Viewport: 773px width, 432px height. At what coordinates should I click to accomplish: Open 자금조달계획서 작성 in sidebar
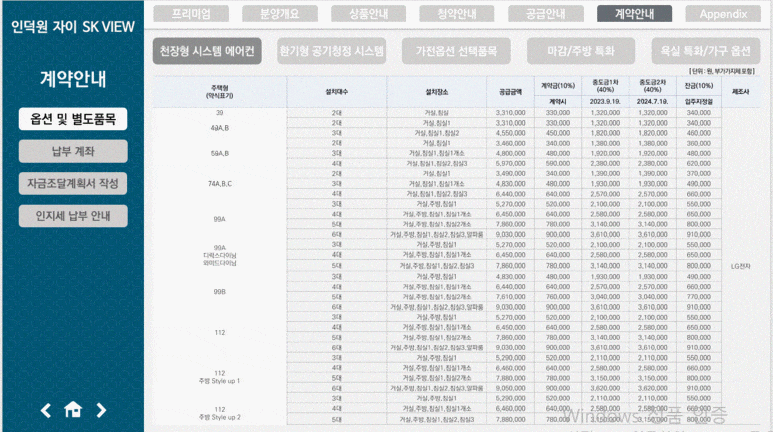tap(73, 183)
